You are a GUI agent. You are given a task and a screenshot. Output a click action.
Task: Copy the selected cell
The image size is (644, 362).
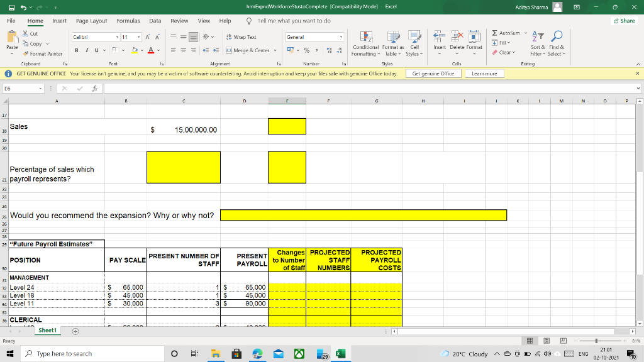33,43
